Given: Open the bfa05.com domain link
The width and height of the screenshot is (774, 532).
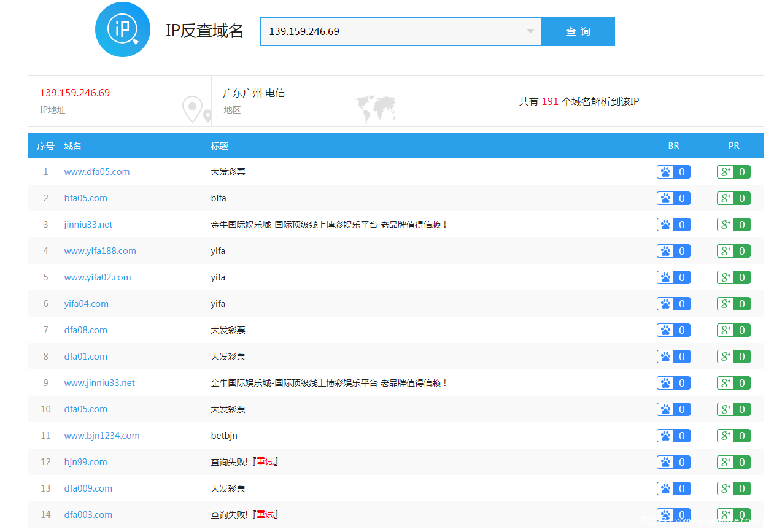Looking at the screenshot, I should (x=86, y=198).
